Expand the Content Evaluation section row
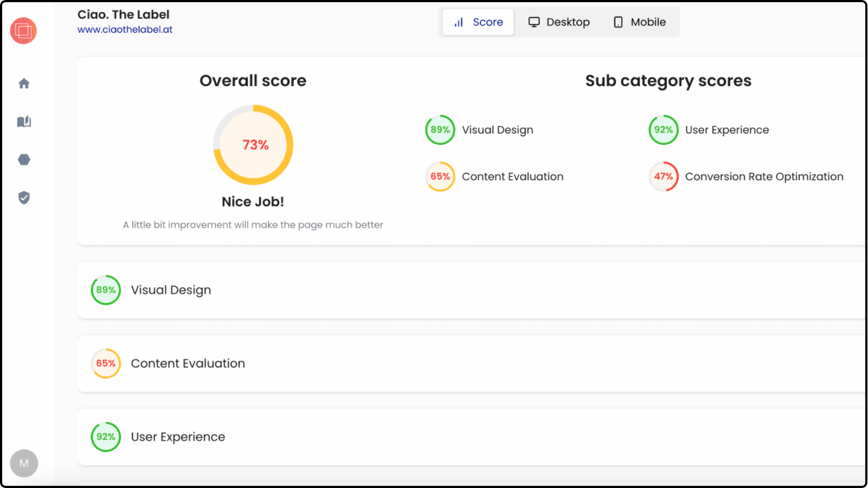Viewport: 868px width, 488px height. point(471,363)
